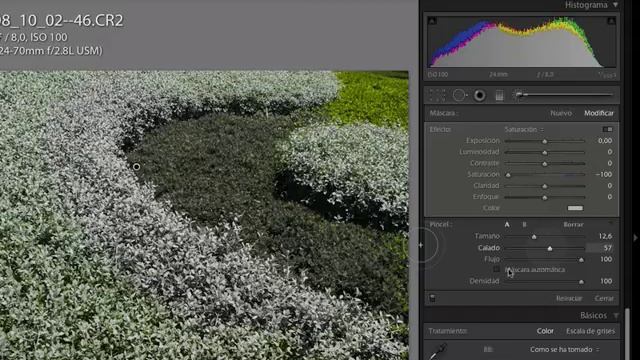The image size is (640, 360).
Task: Click the Densidad slider handle
Action: (581, 282)
